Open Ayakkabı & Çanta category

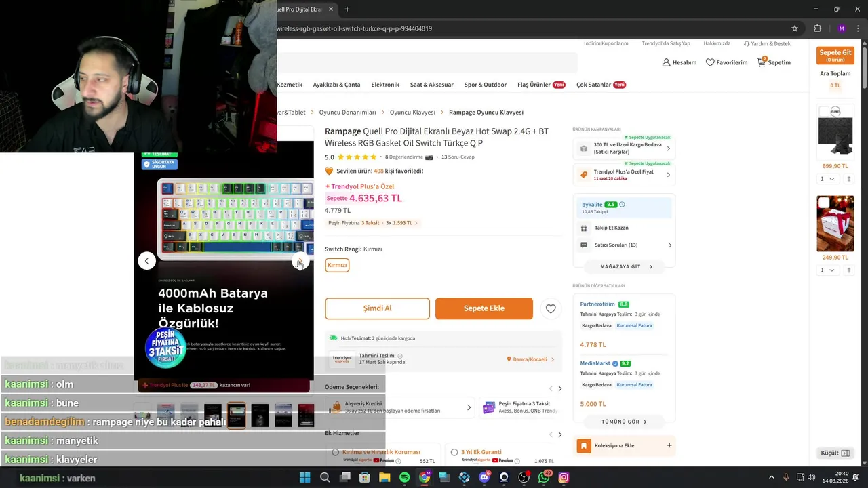pyautogui.click(x=336, y=85)
